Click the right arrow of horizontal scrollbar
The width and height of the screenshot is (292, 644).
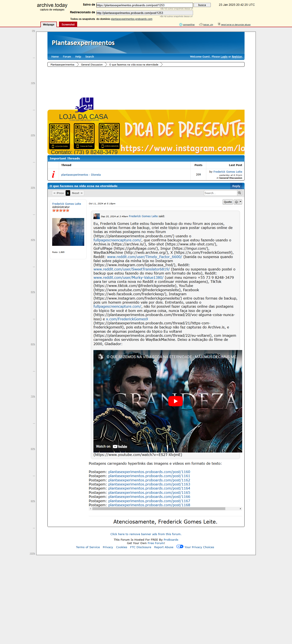pos(240,509)
